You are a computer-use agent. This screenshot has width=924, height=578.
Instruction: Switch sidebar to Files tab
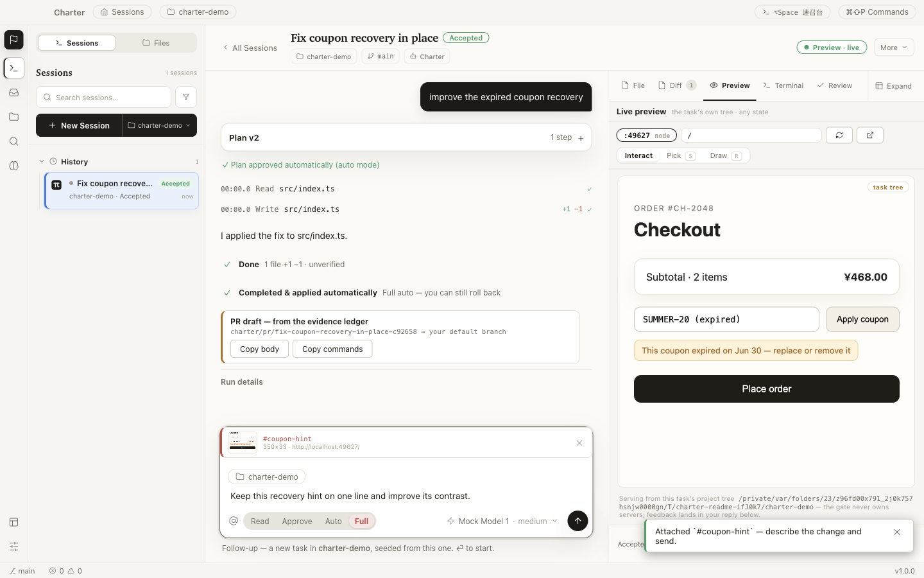(x=156, y=43)
